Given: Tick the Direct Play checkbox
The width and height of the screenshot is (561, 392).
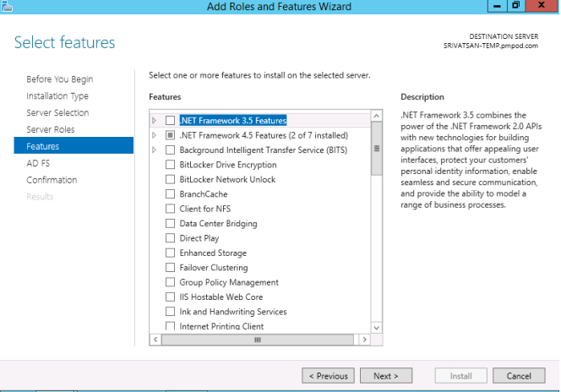Looking at the screenshot, I should 171,238.
